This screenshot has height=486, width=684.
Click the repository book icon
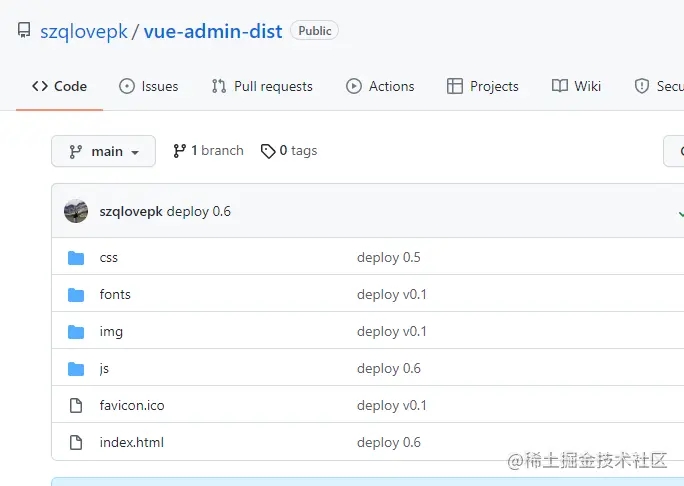click(x=24, y=31)
